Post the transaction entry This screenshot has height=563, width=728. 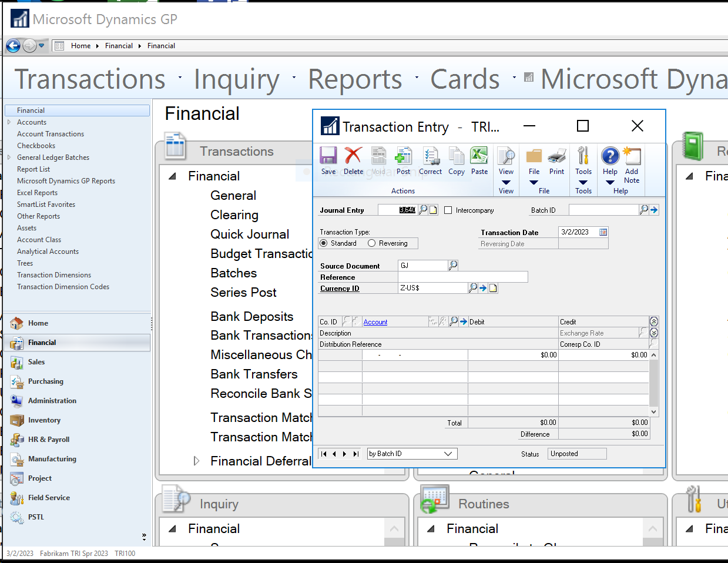tap(403, 160)
